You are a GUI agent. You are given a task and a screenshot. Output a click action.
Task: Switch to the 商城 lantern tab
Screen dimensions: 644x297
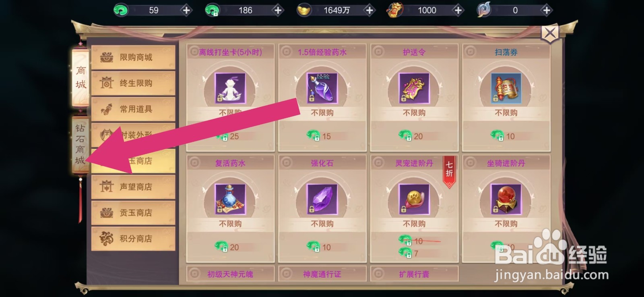80,77
